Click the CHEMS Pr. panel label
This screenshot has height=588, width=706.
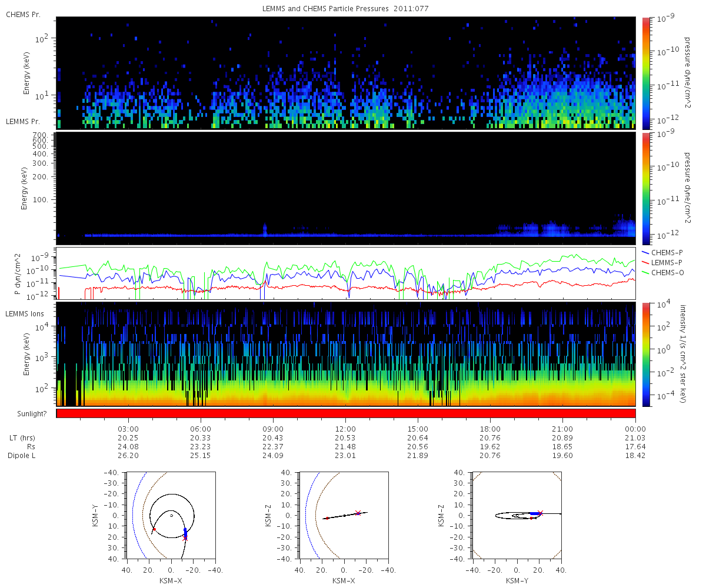coord(23,14)
